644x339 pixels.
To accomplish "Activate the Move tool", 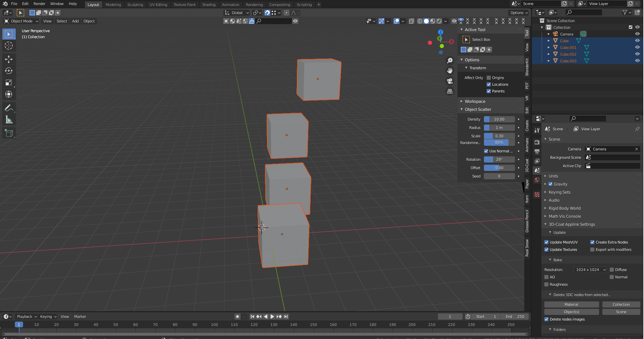I will coord(9,59).
